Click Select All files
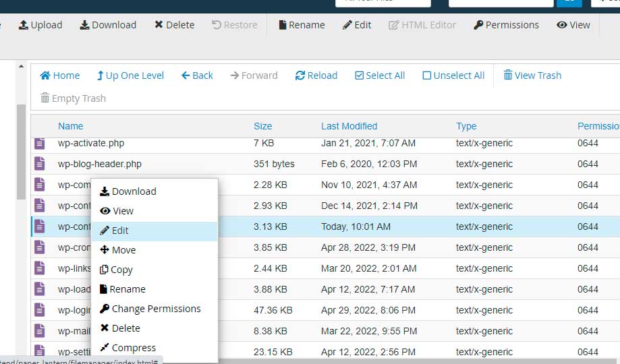The height and width of the screenshot is (364, 620). pos(380,75)
